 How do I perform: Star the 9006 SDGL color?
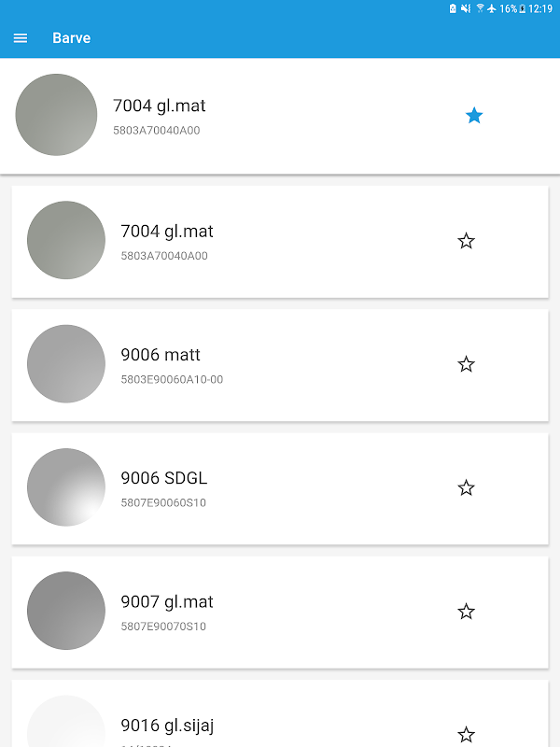467,487
